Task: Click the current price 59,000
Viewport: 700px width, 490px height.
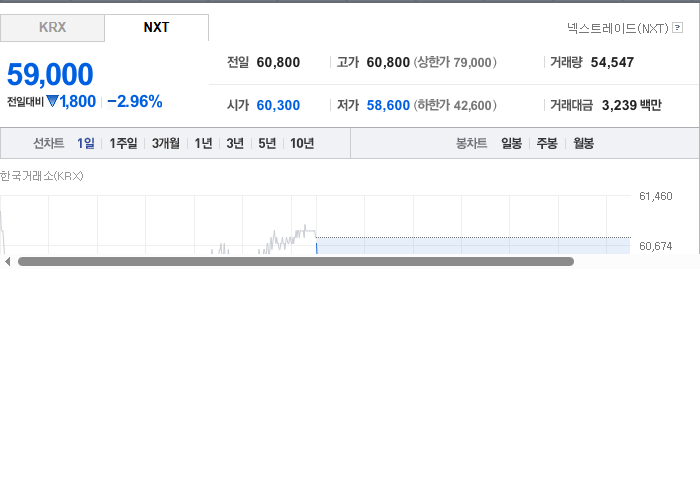Action: (x=50, y=74)
